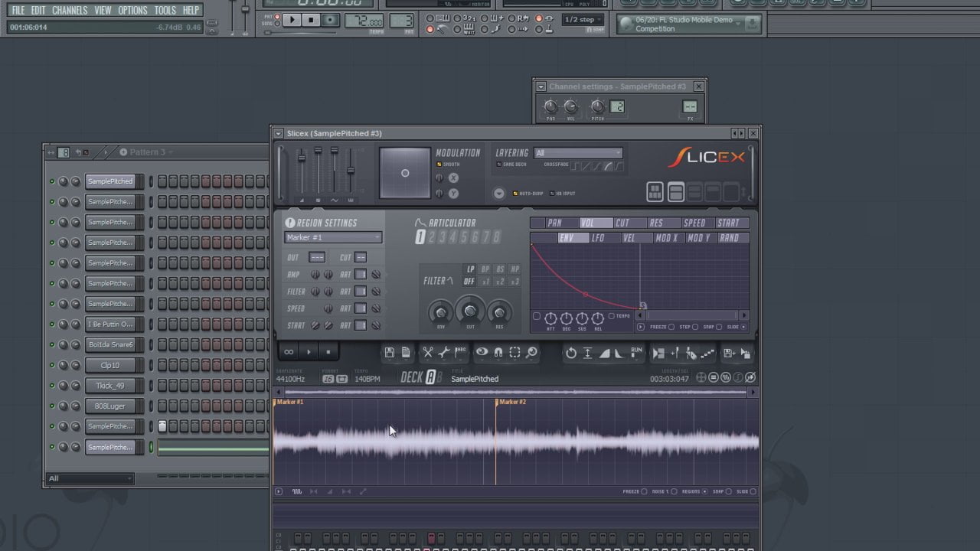The height and width of the screenshot is (551, 980).
Task: Apply the Slicex fade-in ramp icon
Action: (x=603, y=353)
